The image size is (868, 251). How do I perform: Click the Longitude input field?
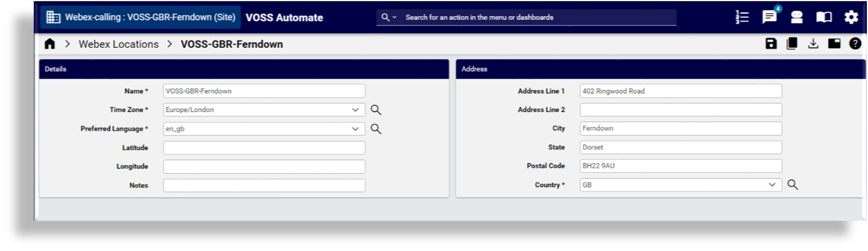pos(264,166)
